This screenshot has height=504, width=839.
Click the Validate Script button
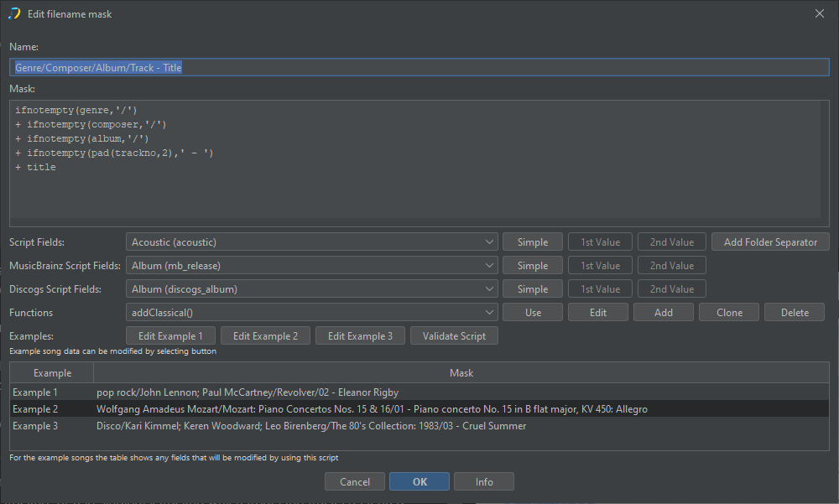(454, 336)
